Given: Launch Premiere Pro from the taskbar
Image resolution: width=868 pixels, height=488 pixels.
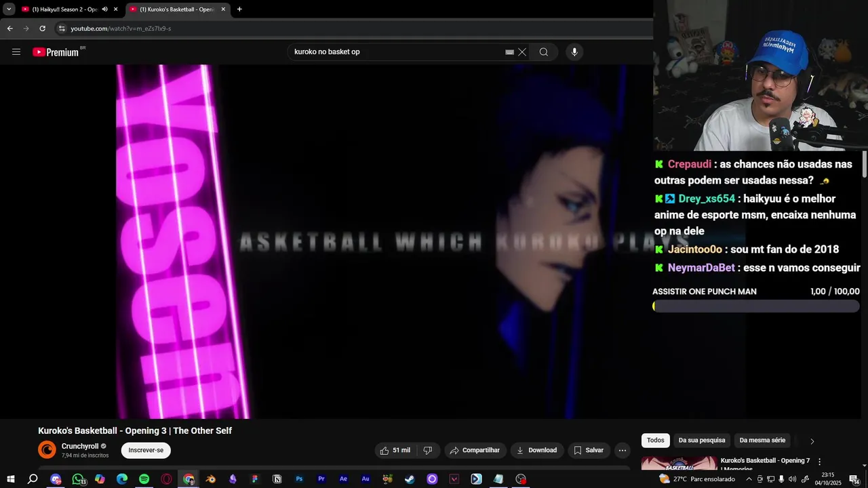Looking at the screenshot, I should tap(321, 479).
